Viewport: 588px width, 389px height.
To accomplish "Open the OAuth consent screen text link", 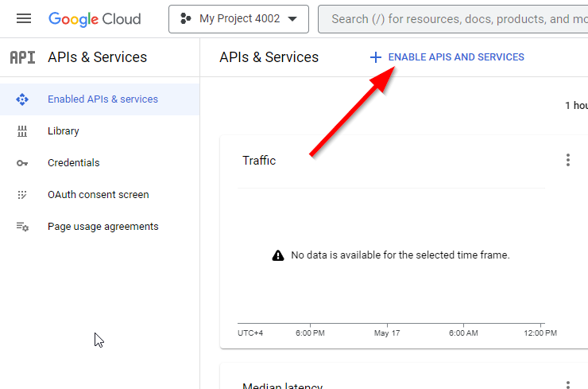I will tap(99, 195).
